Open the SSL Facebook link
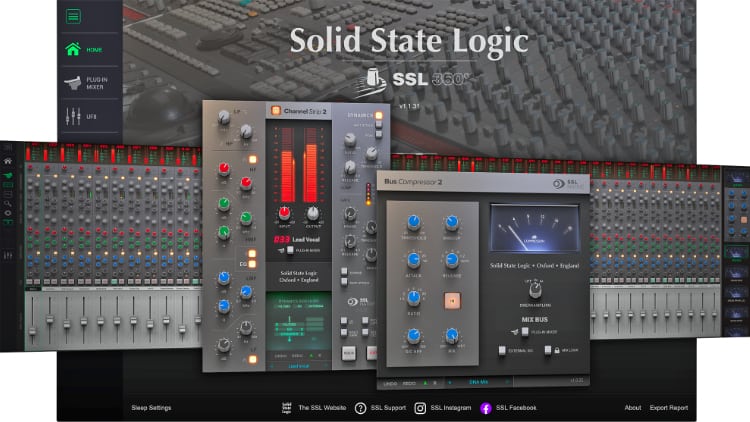Image resolution: width=750 pixels, height=422 pixels. point(516,408)
